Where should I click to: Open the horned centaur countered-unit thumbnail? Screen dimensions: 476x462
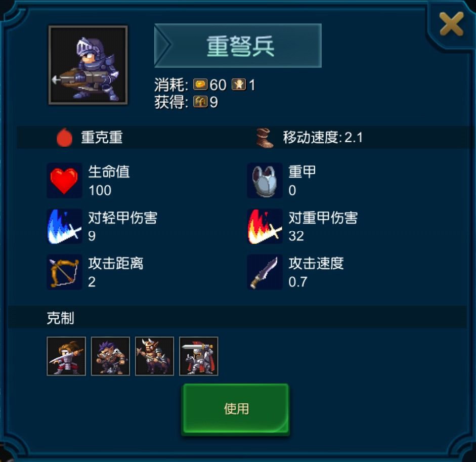point(154,356)
